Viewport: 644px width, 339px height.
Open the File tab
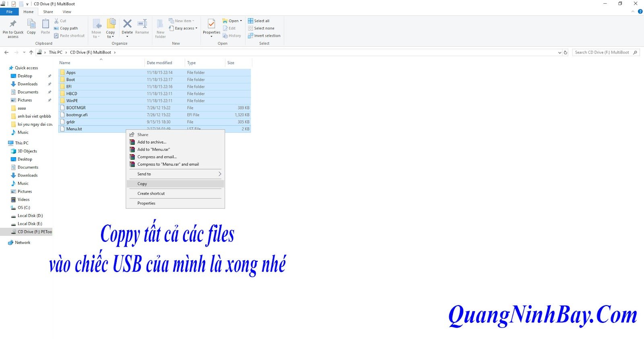point(9,12)
